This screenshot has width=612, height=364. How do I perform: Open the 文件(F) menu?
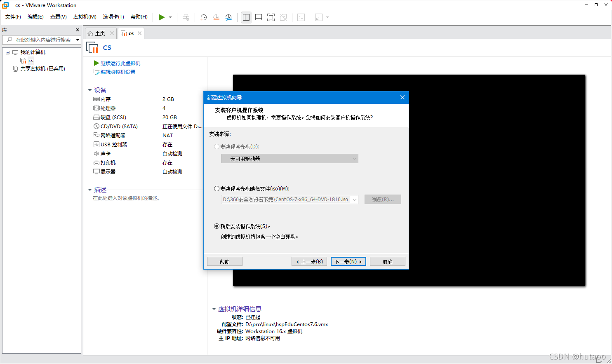[x=13, y=17]
